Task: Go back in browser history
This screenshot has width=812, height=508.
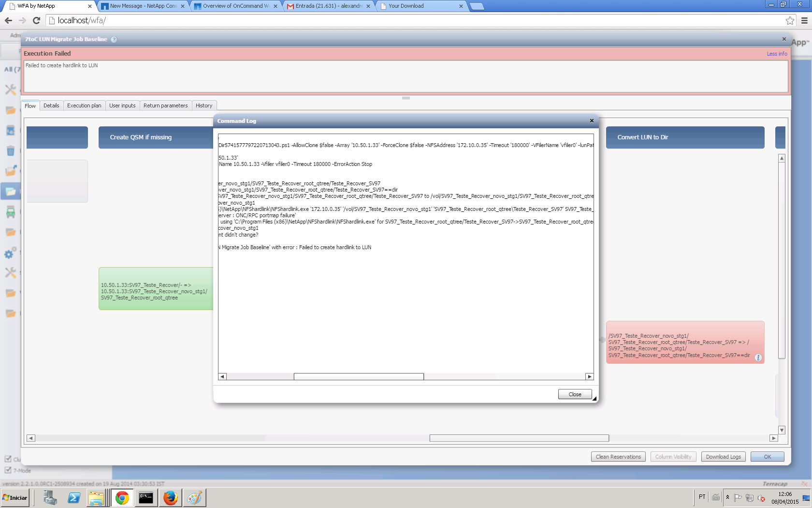Action: [8, 20]
